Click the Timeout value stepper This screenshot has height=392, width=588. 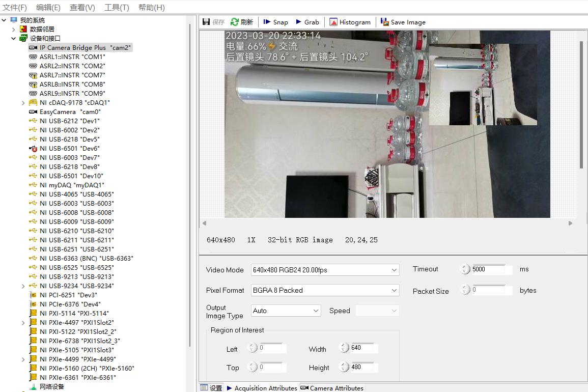pos(465,269)
